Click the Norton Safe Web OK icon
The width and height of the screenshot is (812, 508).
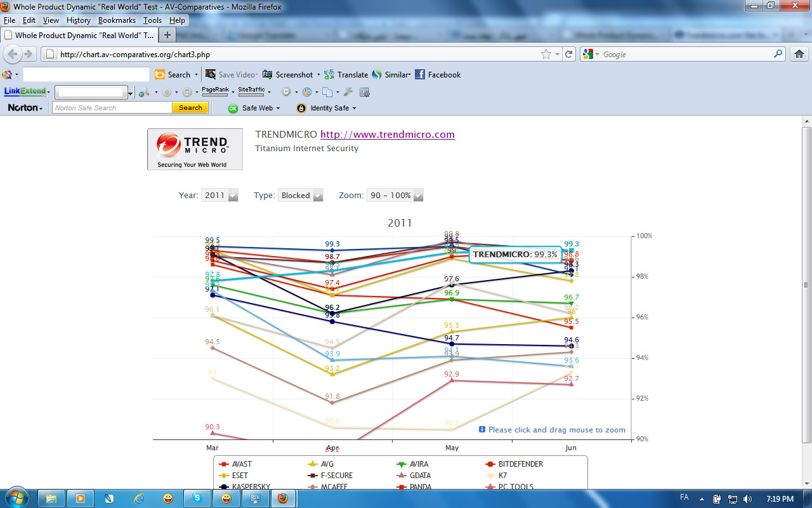pos(233,108)
